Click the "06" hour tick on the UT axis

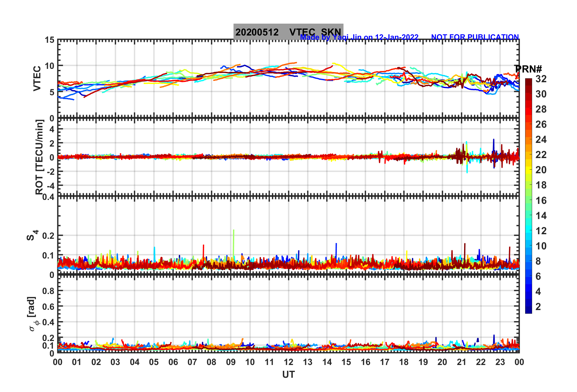coord(173,362)
